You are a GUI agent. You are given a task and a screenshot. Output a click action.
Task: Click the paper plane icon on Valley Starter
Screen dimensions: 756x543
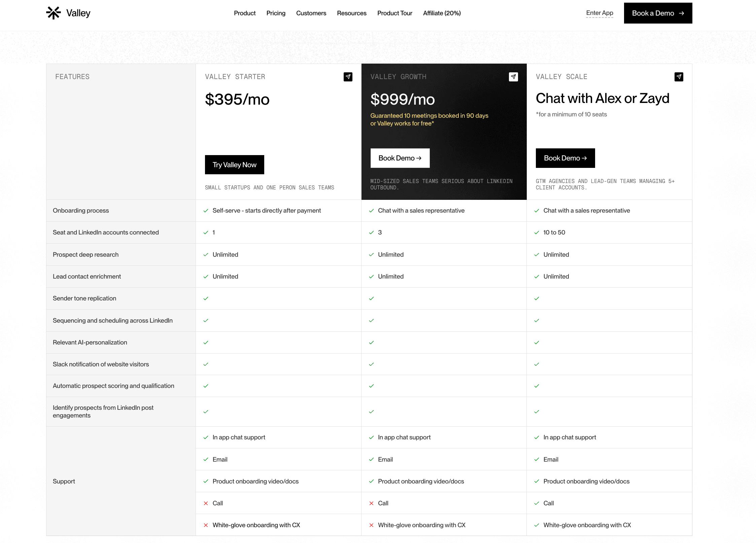point(348,77)
